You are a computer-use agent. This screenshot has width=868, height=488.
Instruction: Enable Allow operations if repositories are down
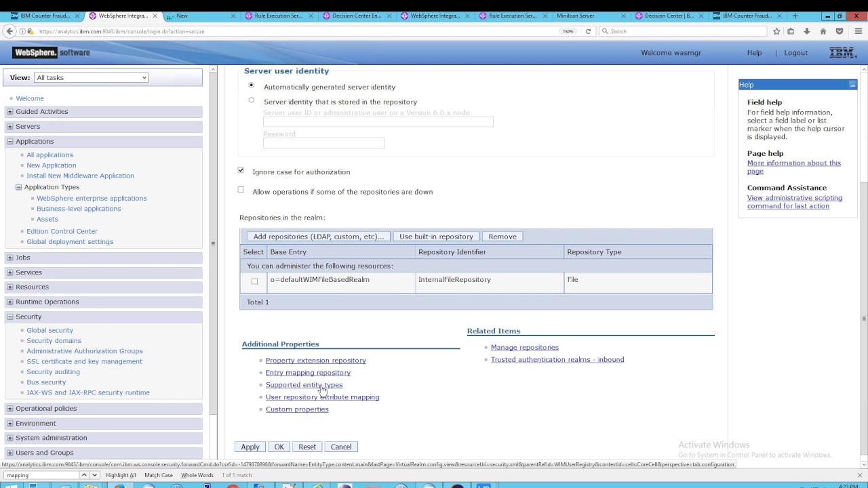[241, 190]
